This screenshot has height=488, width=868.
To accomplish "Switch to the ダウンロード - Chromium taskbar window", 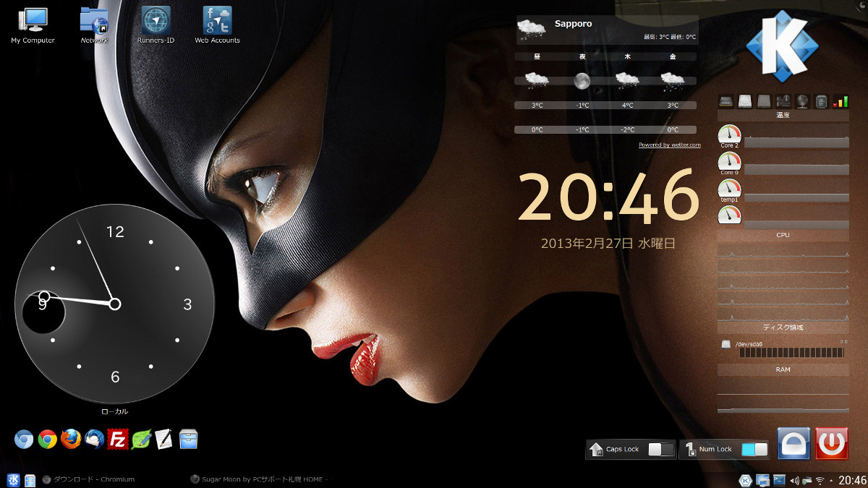I will pos(89,479).
